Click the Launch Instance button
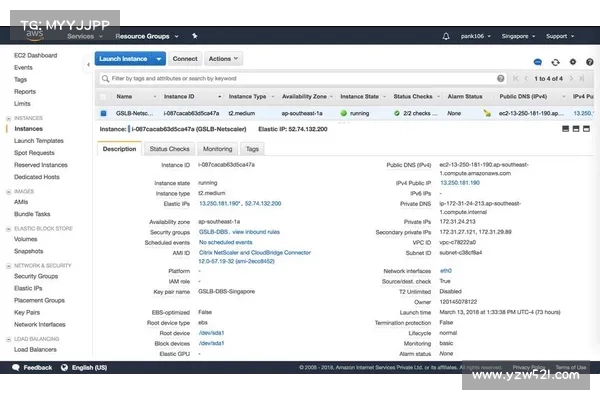The image size is (600, 400). 123,59
